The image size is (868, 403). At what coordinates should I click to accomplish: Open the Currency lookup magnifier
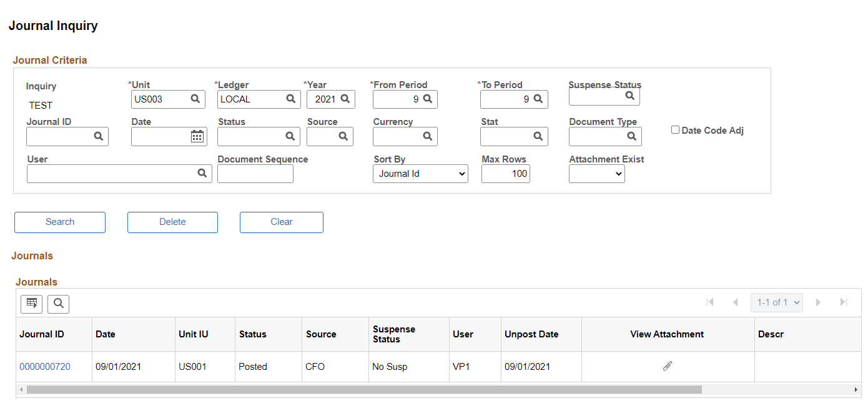428,136
